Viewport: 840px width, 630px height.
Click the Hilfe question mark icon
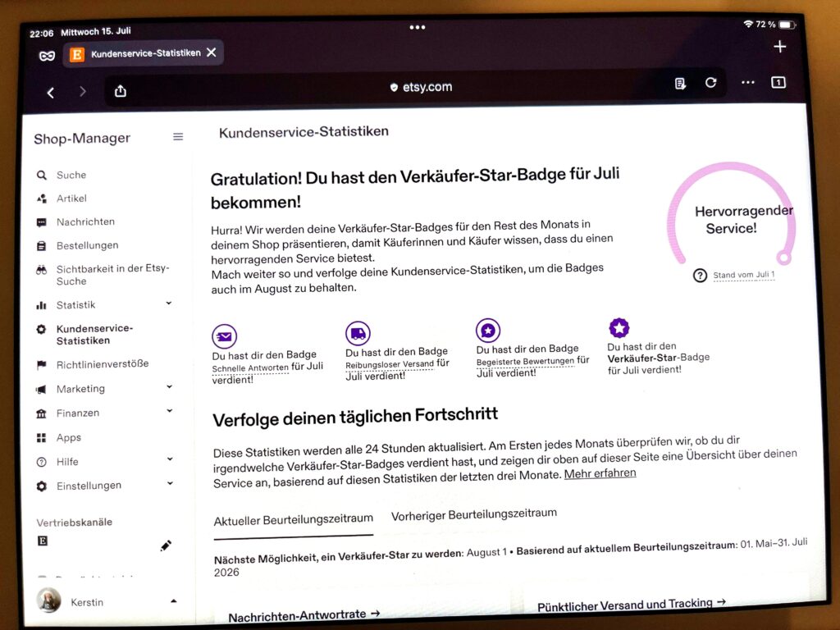41,462
